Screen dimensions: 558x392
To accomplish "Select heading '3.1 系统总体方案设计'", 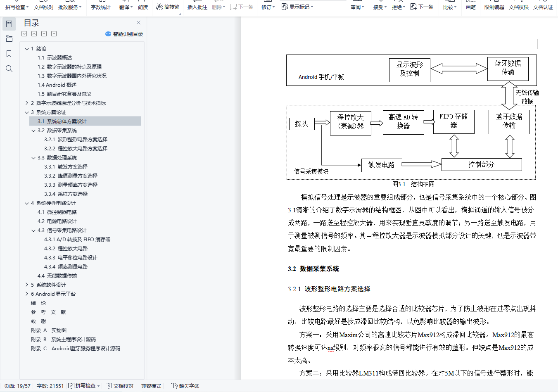I will pos(85,121).
